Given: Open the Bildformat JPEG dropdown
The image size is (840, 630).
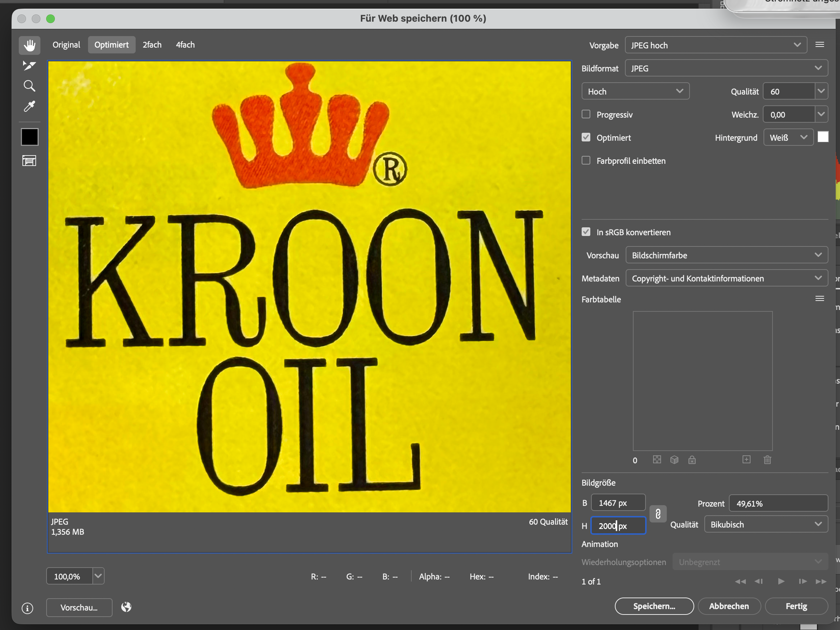Looking at the screenshot, I should [726, 68].
